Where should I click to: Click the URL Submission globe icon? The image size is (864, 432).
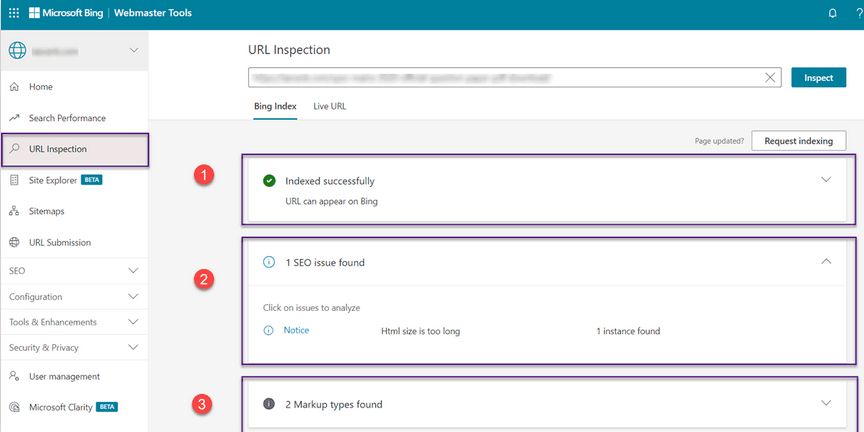click(x=15, y=242)
